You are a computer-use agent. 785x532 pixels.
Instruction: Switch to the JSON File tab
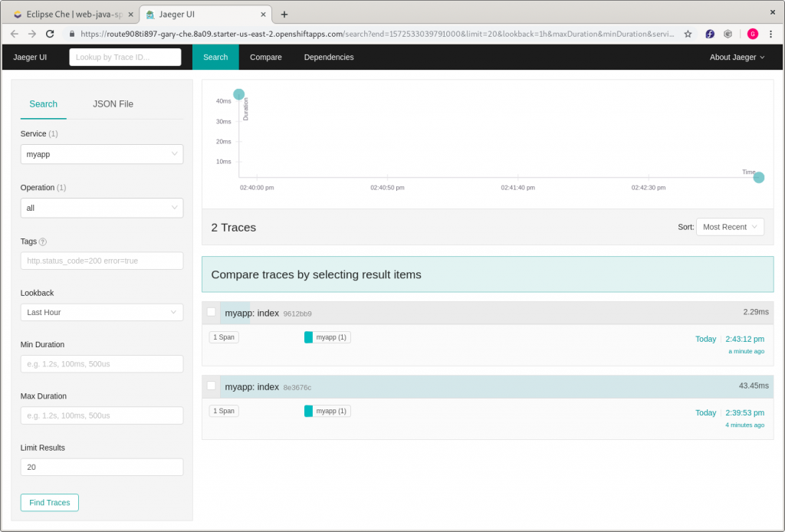click(x=113, y=104)
